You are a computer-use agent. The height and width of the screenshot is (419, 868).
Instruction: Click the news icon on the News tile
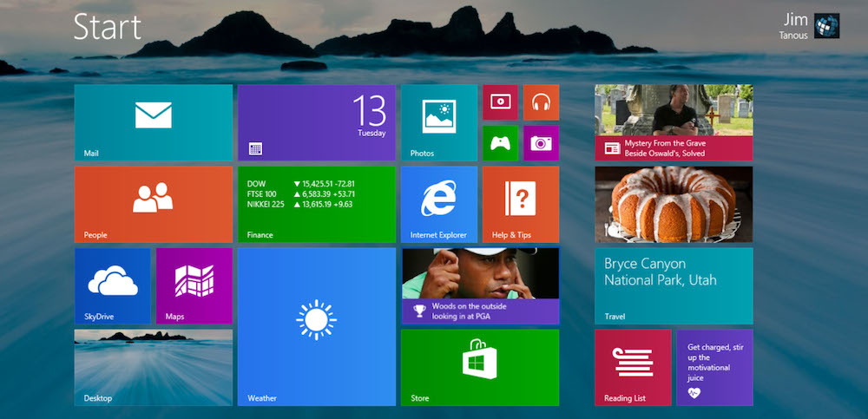pyautogui.click(x=612, y=147)
